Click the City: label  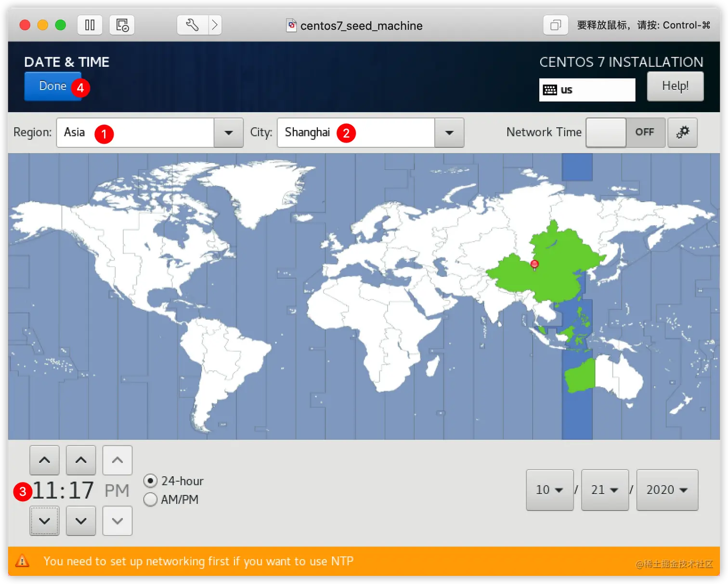coord(261,132)
